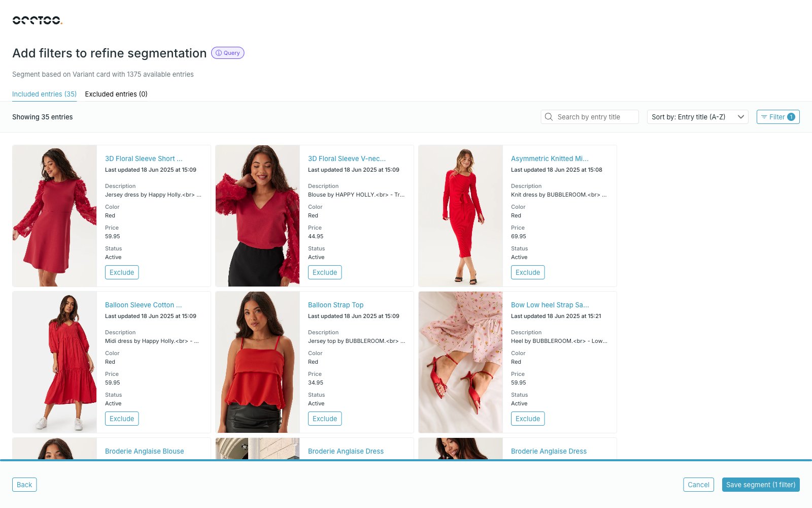Open the Asymmetric Knitted Mi... entry
Image resolution: width=812 pixels, height=508 pixels.
tap(550, 158)
